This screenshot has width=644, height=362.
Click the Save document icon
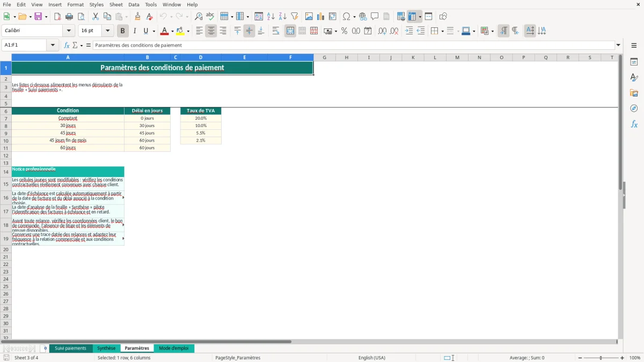[x=38, y=17]
